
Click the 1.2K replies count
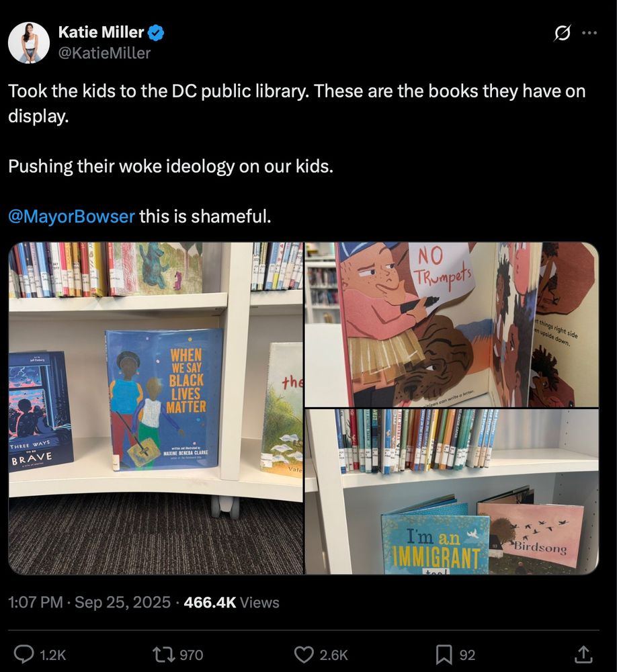point(52,655)
